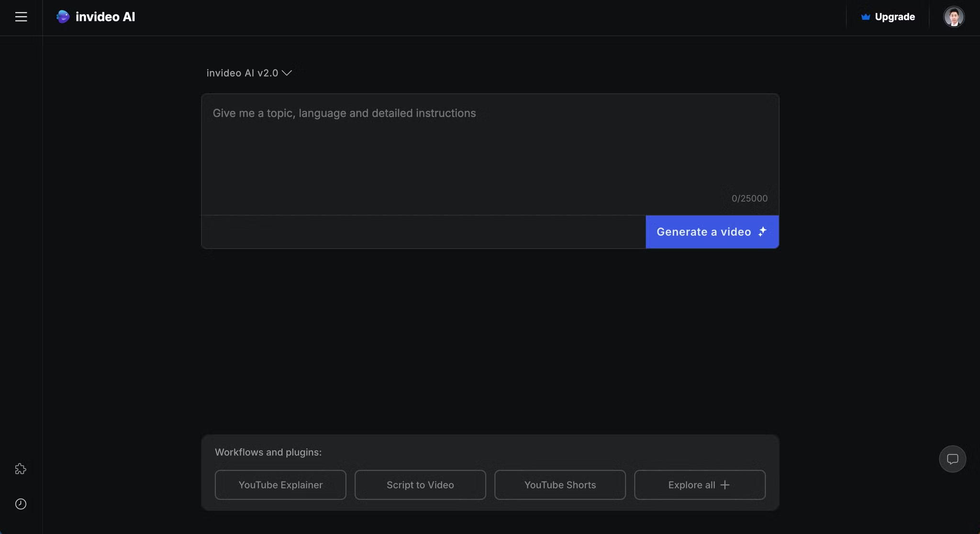The image size is (980, 534).
Task: Select the YouTube Shorts workflow
Action: (x=560, y=485)
